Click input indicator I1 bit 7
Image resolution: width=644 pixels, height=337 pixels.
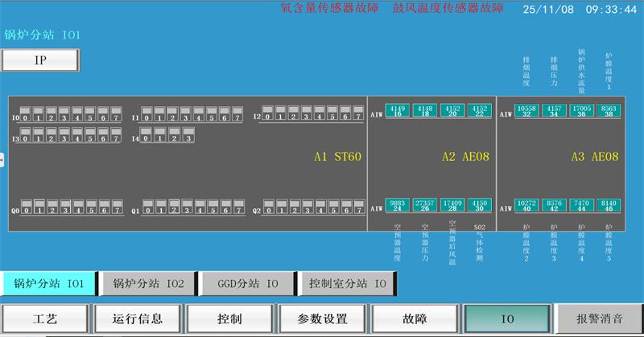[x=237, y=114]
